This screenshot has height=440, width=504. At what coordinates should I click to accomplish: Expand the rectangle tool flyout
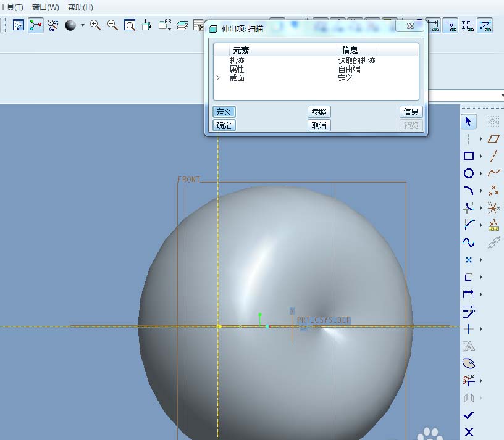point(481,156)
